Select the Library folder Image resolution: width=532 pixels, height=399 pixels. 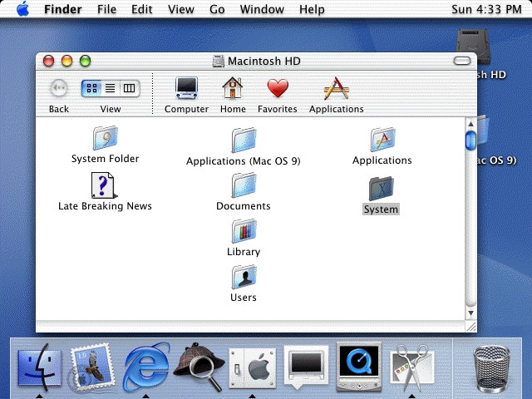click(244, 231)
